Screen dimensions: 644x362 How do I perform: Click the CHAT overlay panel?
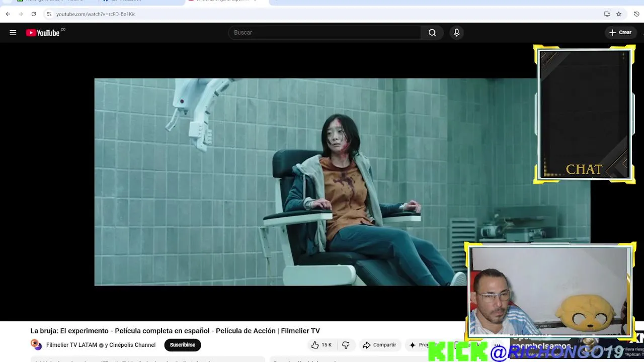coord(584,115)
